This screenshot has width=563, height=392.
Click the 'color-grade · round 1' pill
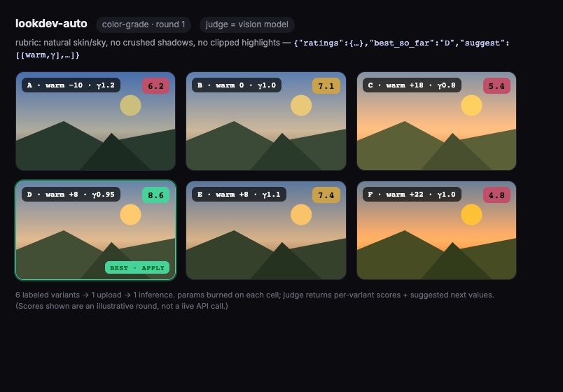click(x=144, y=24)
